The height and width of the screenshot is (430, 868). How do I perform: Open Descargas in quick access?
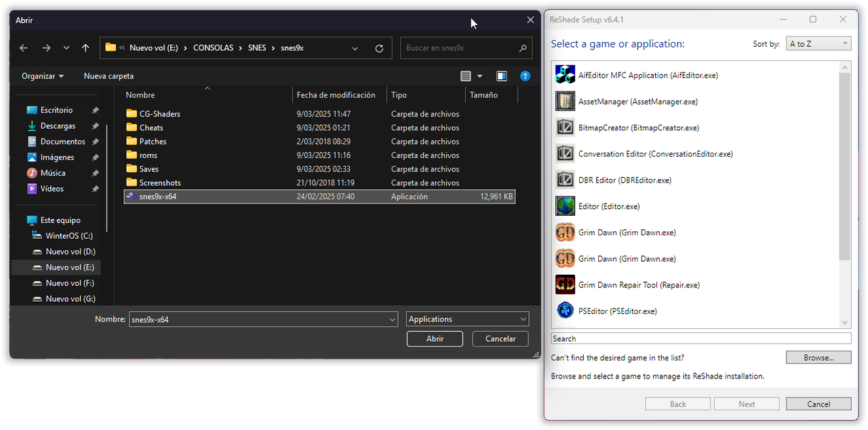(58, 125)
